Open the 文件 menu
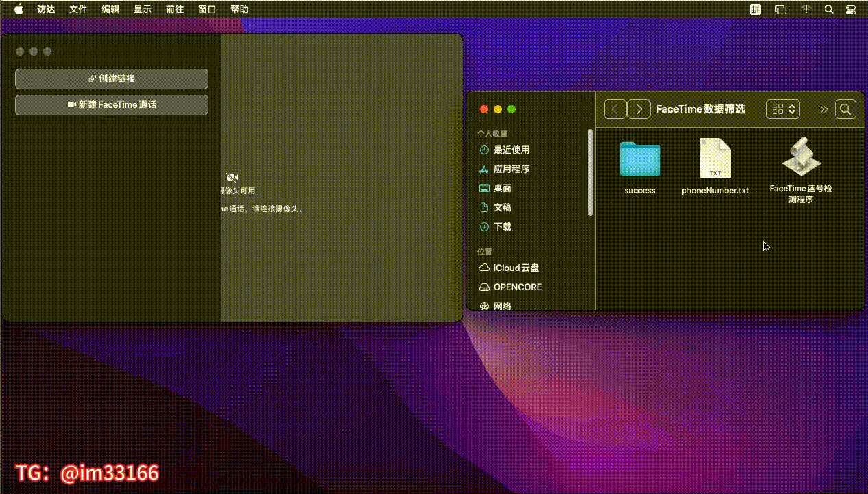 (x=78, y=9)
